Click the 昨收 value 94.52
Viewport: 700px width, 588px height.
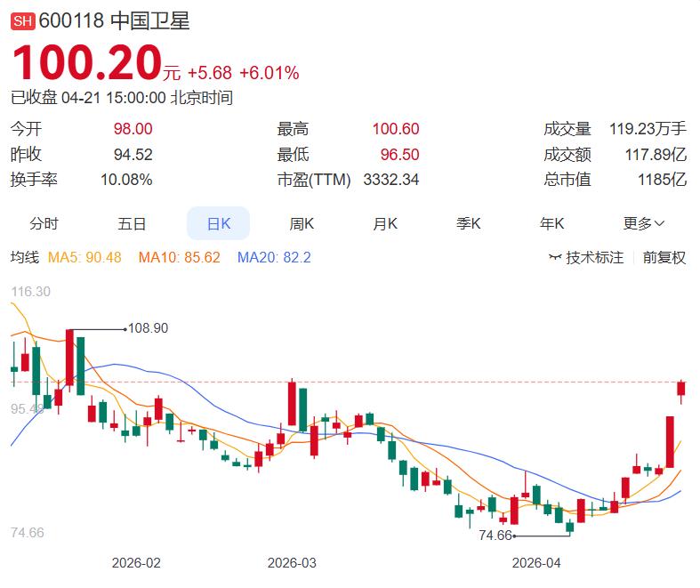133,155
